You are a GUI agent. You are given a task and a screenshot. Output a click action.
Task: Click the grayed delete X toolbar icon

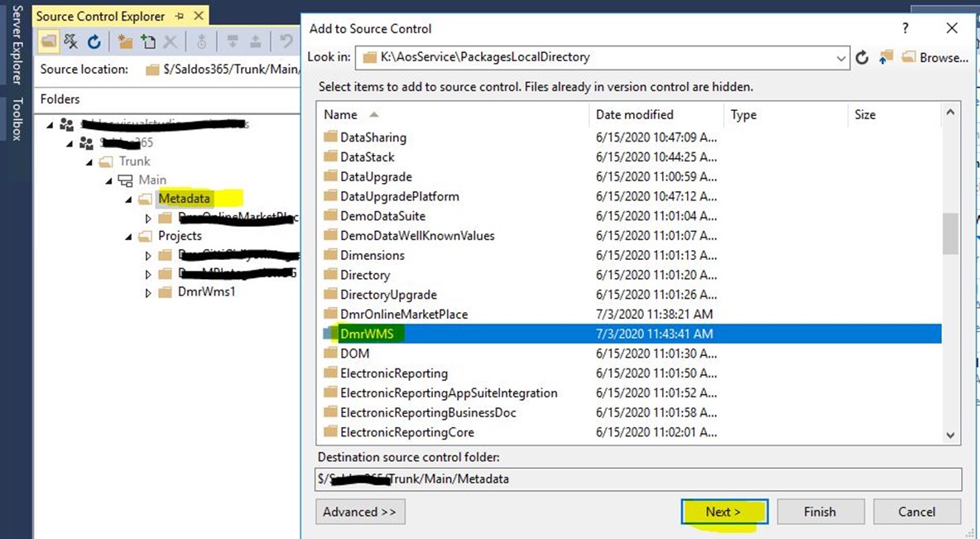point(170,42)
